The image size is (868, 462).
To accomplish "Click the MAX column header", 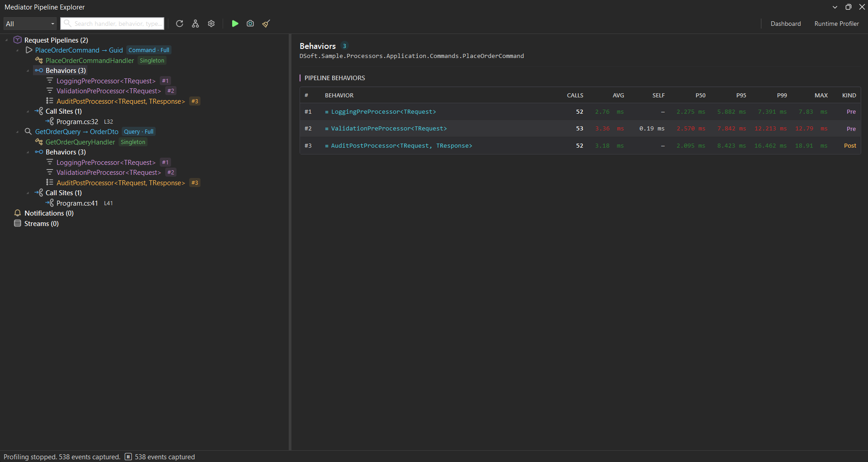I will tap(821, 95).
